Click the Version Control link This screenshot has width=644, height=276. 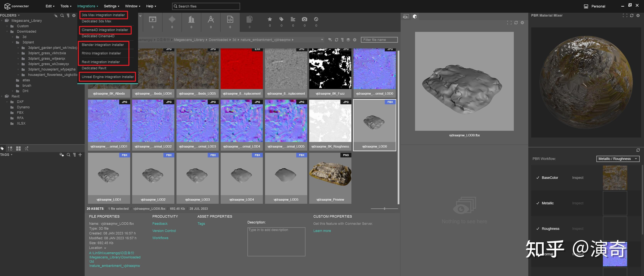(x=164, y=231)
